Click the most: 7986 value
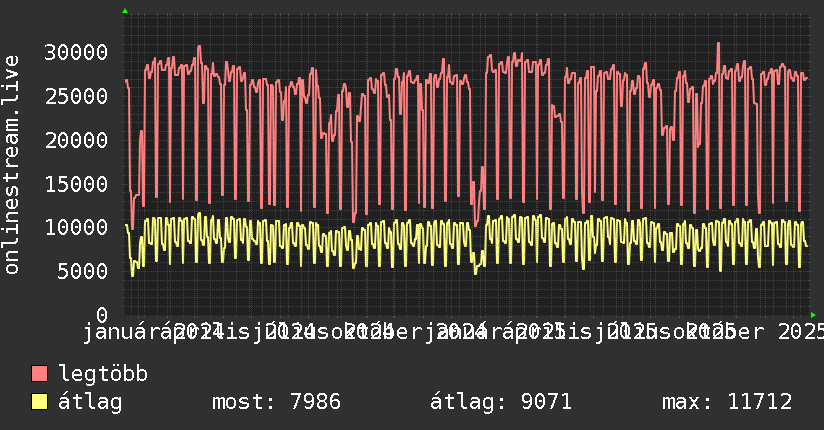The height and width of the screenshot is (430, 824). pos(276,402)
